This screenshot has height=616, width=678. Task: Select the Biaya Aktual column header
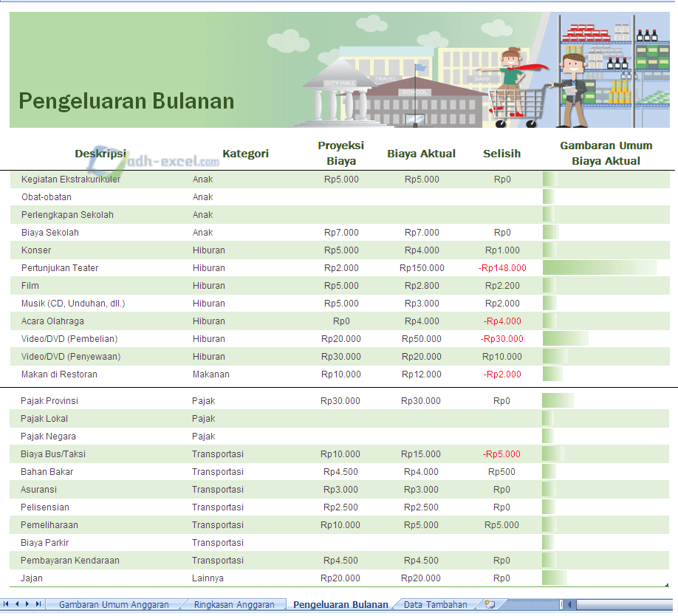point(421,154)
